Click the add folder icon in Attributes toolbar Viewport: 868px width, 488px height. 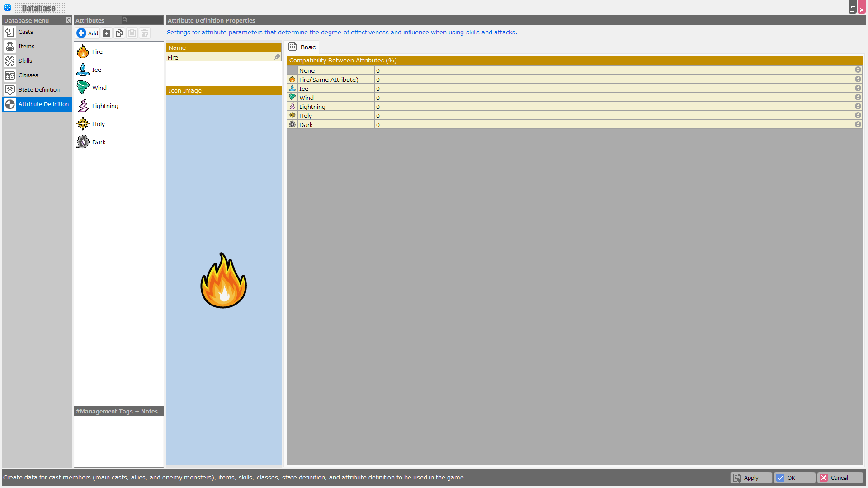point(107,33)
